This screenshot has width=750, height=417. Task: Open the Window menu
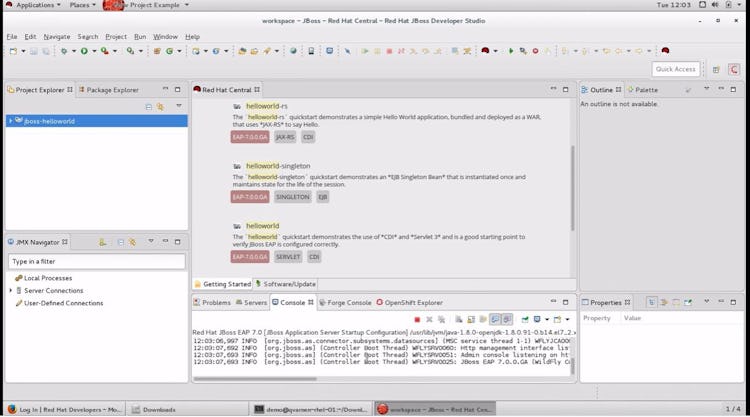point(165,36)
